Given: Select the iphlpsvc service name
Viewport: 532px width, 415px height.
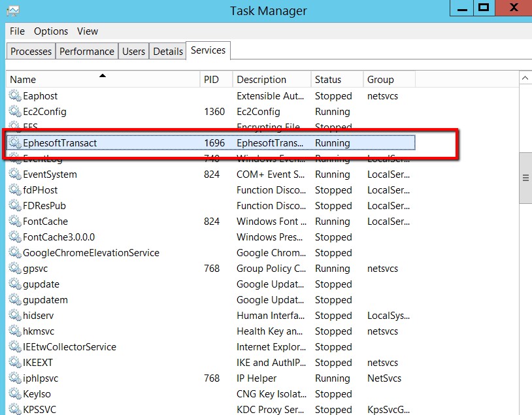Looking at the screenshot, I should click(41, 378).
